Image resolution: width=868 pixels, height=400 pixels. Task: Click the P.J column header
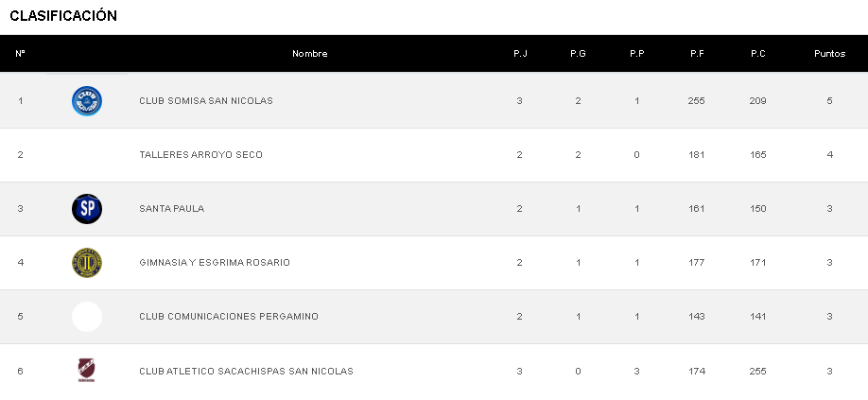pos(520,54)
